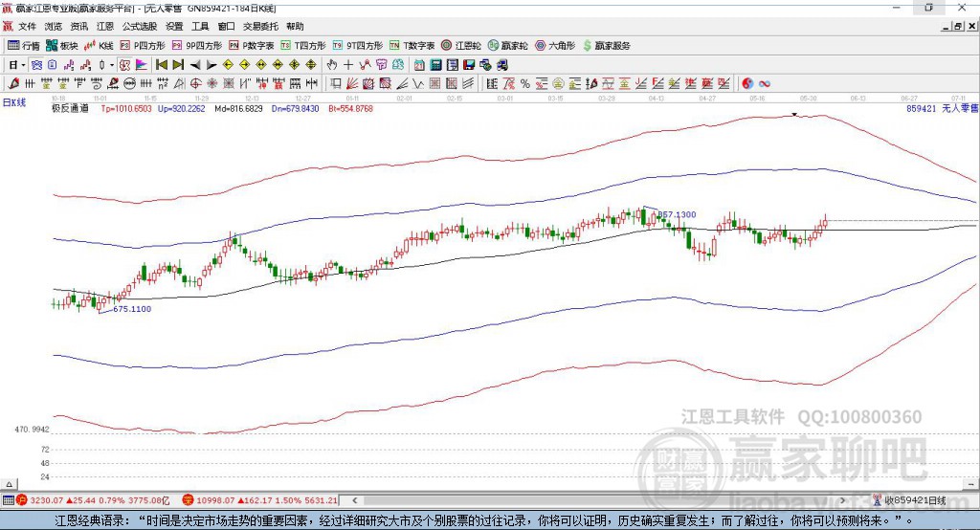Click the Tp=1010.6503 value
This screenshot has width=980, height=530.
(126, 108)
